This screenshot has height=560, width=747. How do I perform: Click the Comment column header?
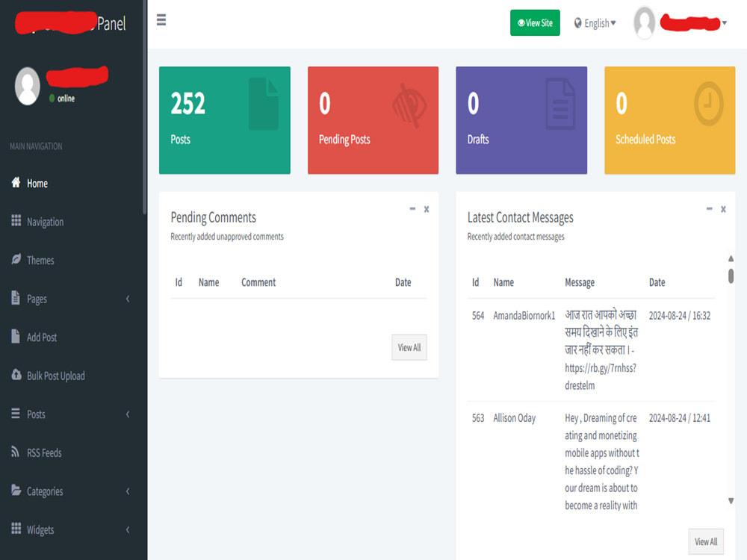258,282
